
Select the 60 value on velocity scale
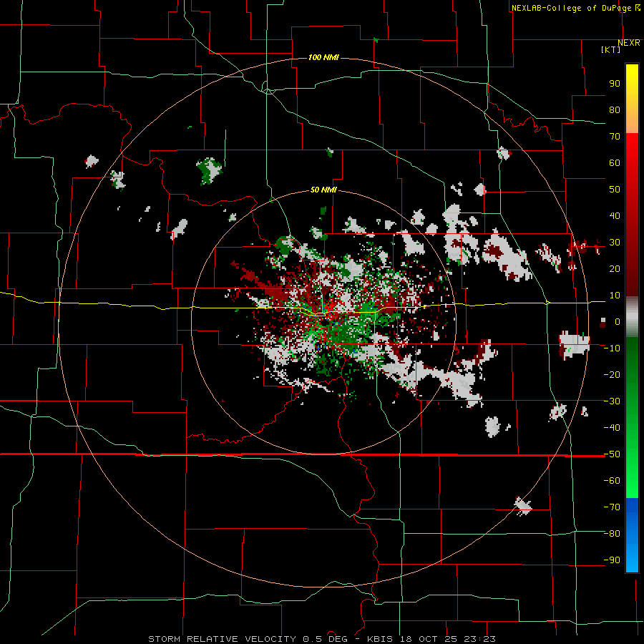coord(615,163)
